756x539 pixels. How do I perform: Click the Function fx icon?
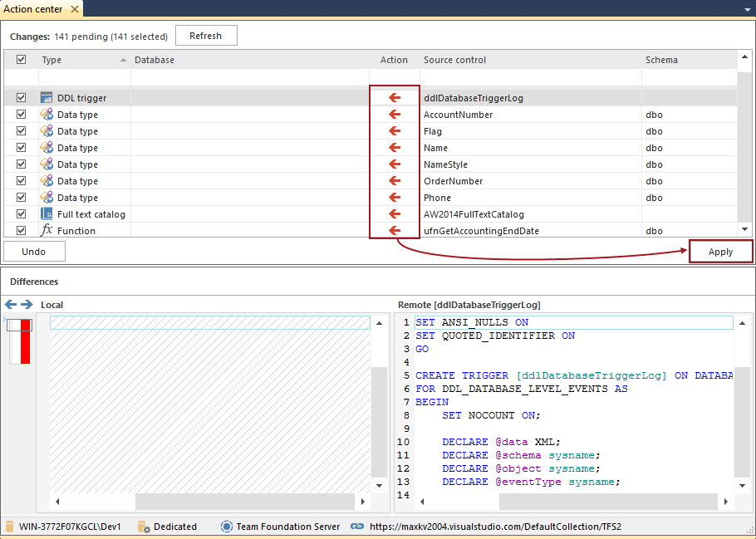pos(47,231)
